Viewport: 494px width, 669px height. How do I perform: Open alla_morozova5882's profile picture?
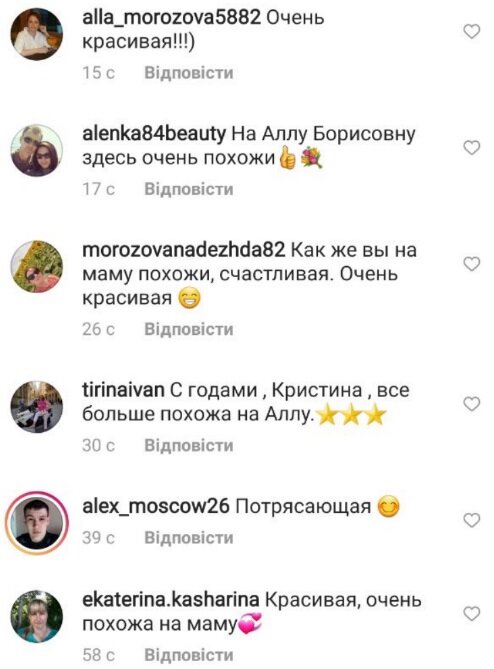(x=37, y=34)
